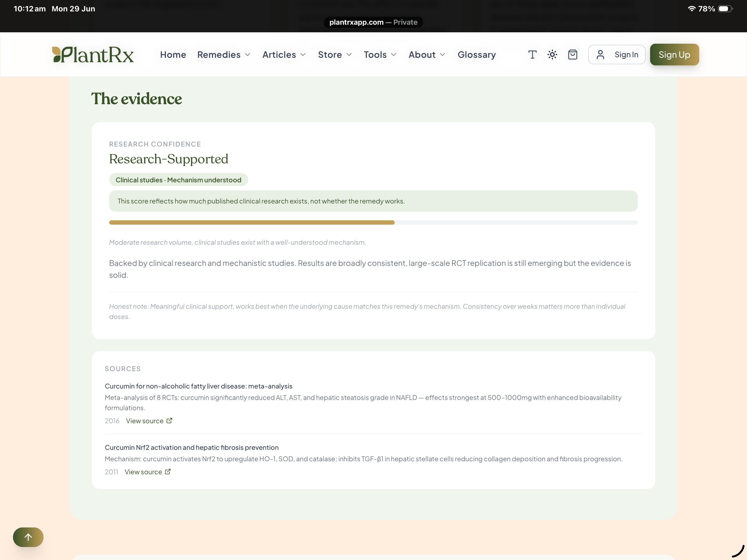Click the 'Meta-analysis of 8 RCTs' description

pos(363,402)
